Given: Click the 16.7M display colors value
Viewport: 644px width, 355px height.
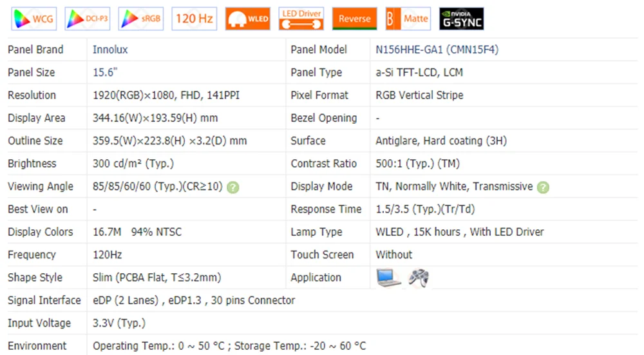Looking at the screenshot, I should (107, 232).
